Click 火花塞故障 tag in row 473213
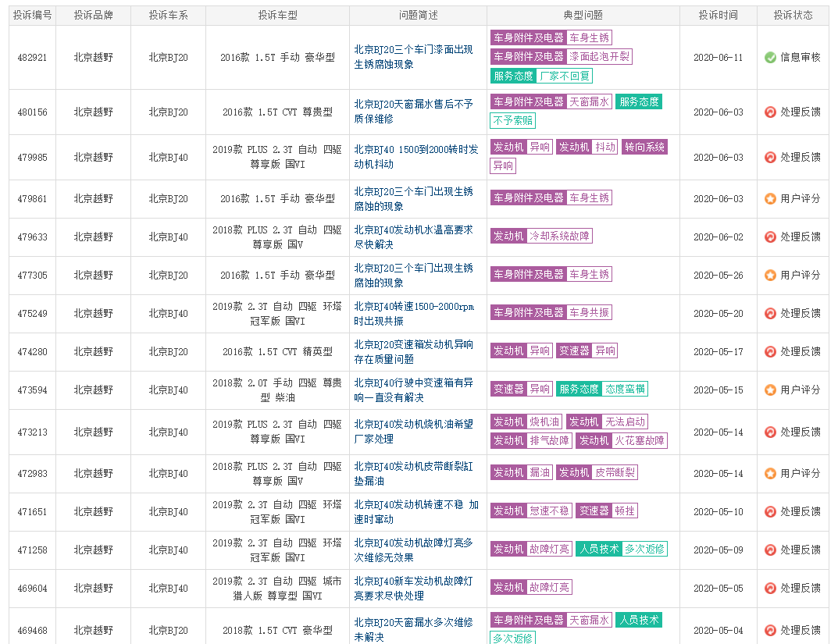The height and width of the screenshot is (644, 838). [639, 441]
